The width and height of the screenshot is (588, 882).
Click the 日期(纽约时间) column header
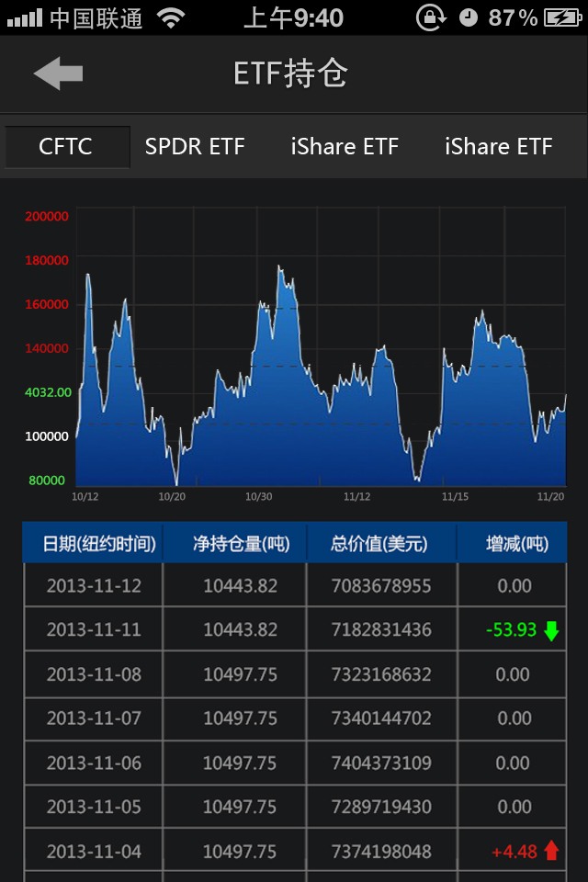point(94,544)
